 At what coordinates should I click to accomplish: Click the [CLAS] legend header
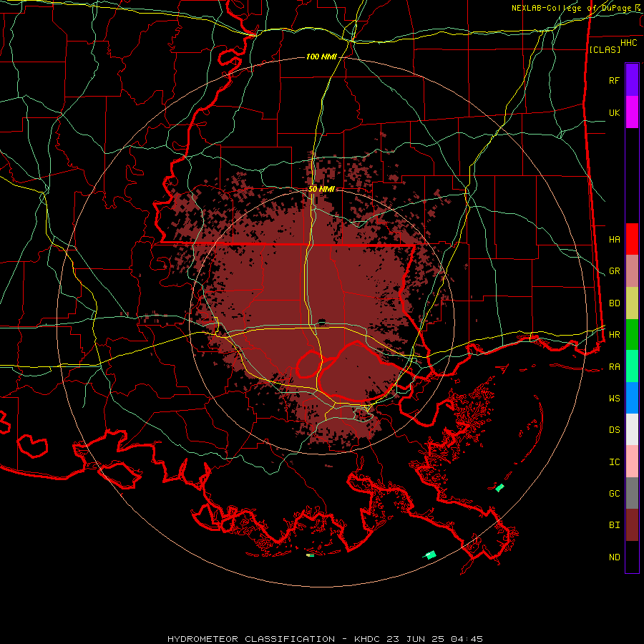pos(605,49)
